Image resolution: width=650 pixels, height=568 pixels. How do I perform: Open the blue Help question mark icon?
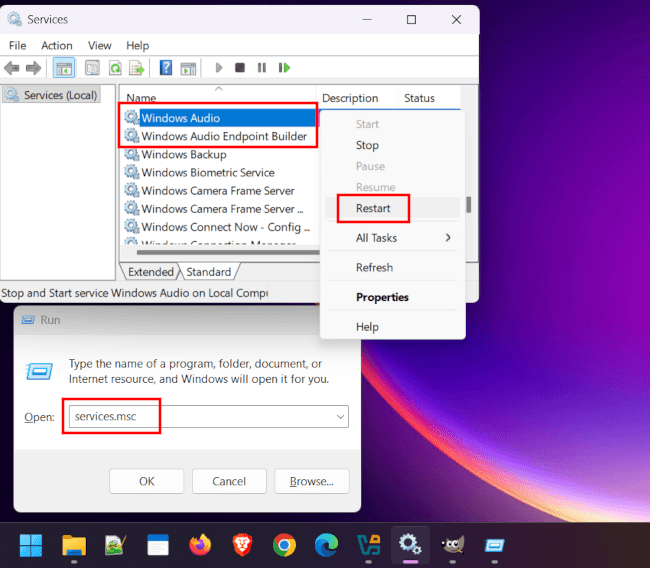166,68
